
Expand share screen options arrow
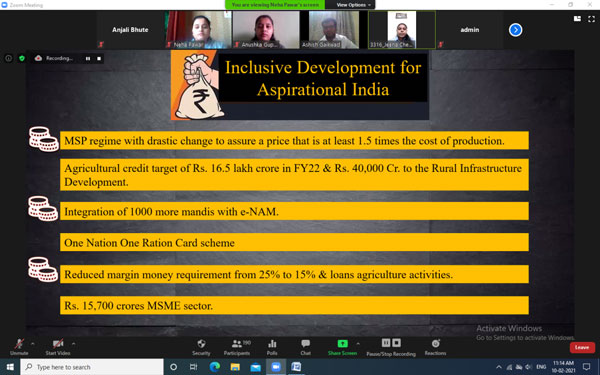358,344
